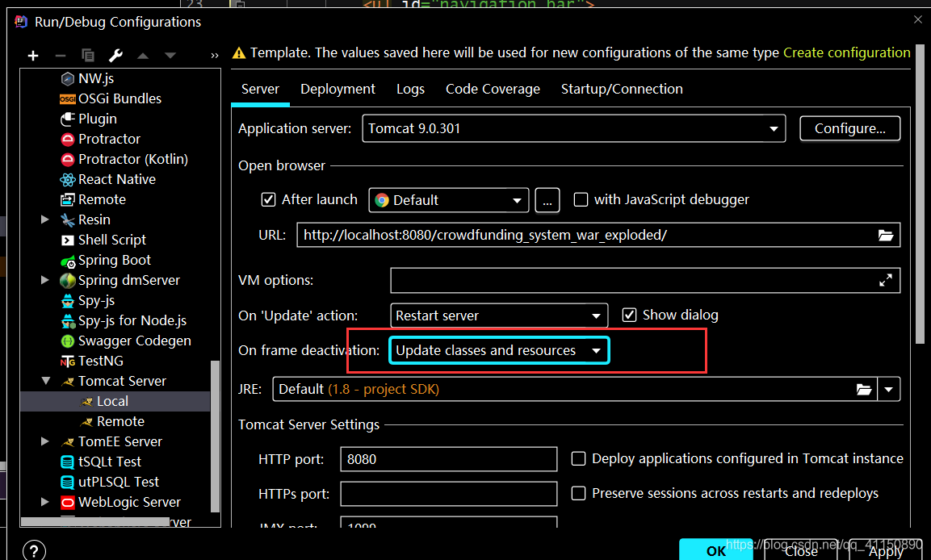Expand WebLogic Server tree node
Viewport: 931px width, 560px height.
pos(45,502)
